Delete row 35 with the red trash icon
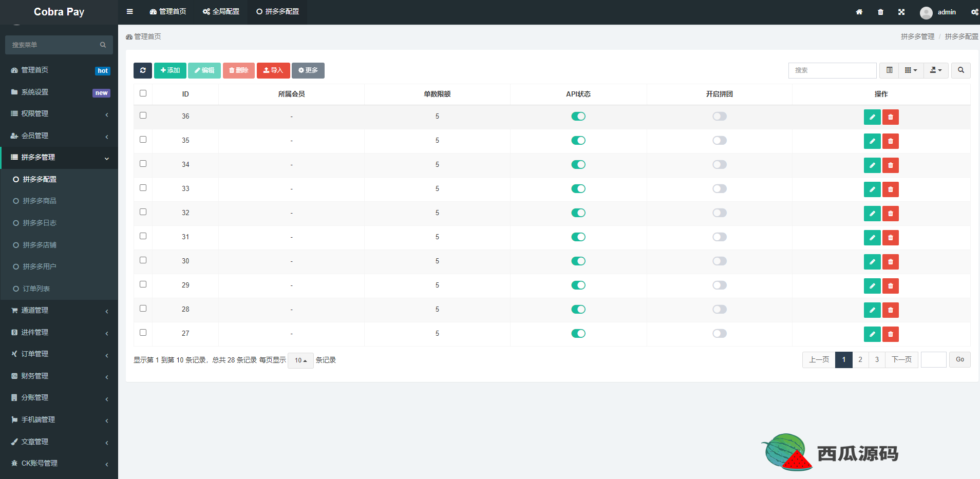 [x=891, y=141]
